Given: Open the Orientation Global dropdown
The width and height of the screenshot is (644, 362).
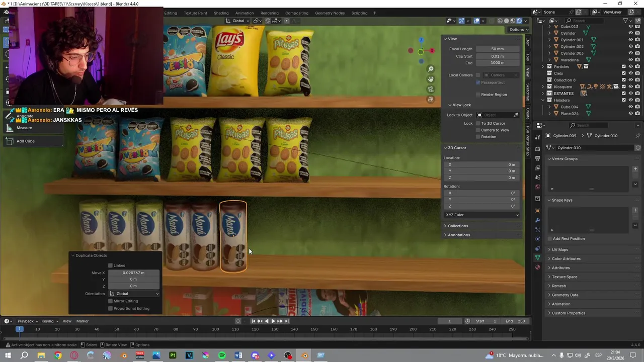Looking at the screenshot, I should pyautogui.click(x=134, y=294).
